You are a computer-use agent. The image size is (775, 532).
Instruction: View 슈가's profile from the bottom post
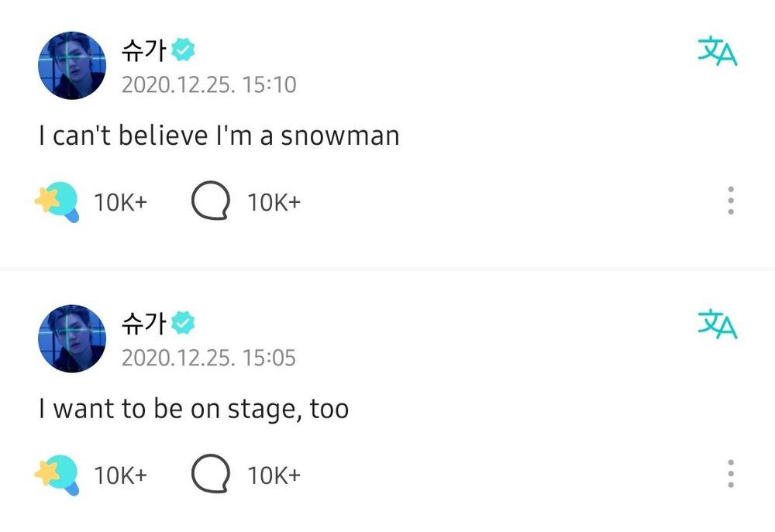click(143, 321)
